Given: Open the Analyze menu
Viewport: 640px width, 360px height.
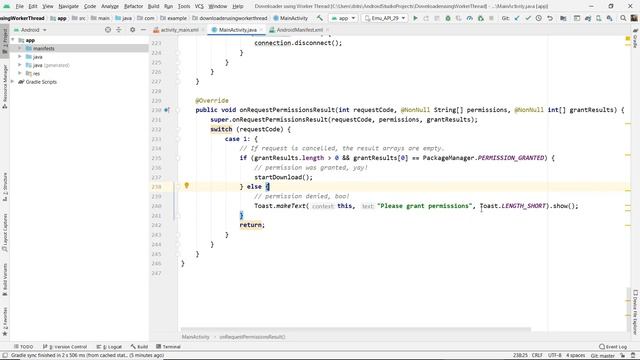Looking at the screenshot, I should click(110, 6).
